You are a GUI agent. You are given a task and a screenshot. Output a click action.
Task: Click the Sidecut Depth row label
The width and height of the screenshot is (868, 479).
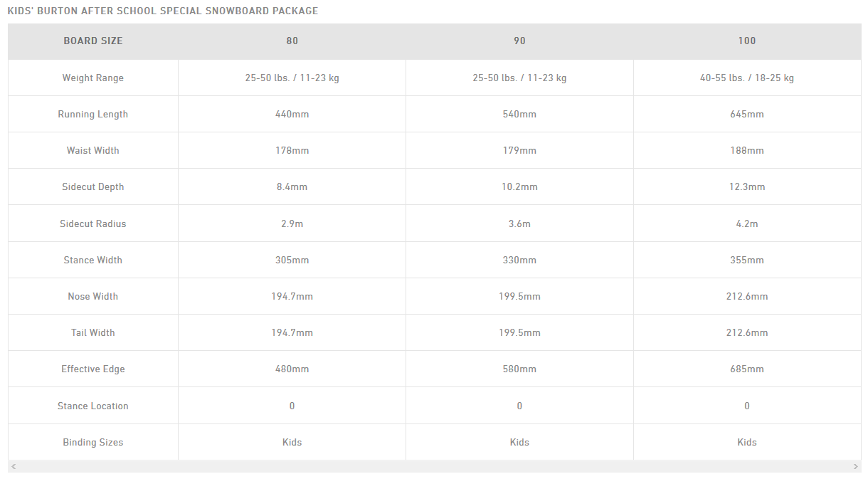click(93, 187)
